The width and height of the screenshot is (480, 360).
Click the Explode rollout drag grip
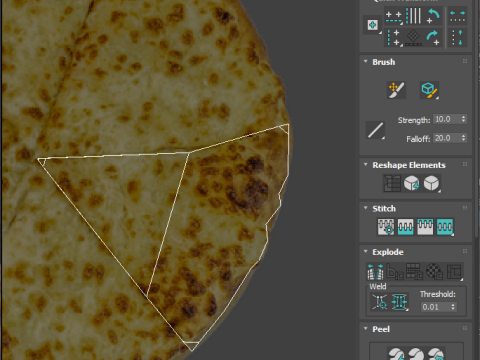pyautogui.click(x=465, y=251)
